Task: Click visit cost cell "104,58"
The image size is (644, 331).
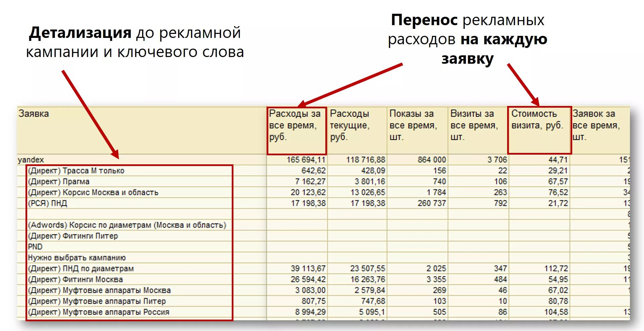Action: click(x=539, y=312)
